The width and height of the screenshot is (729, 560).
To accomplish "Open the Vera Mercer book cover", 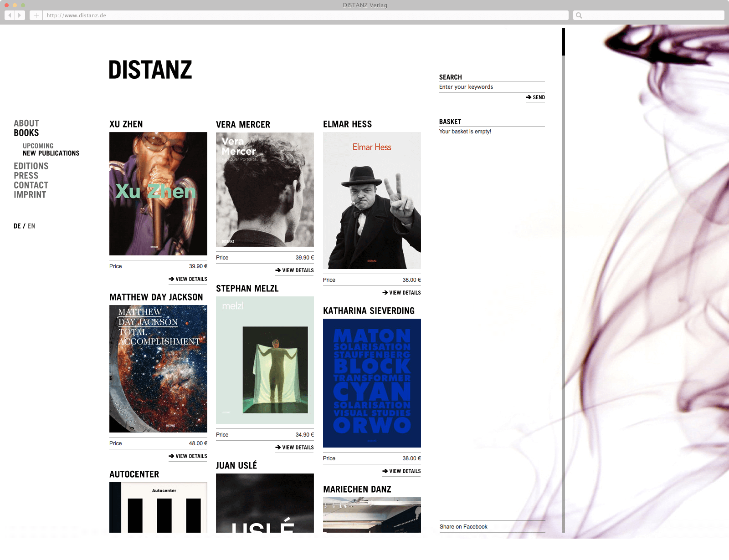I will click(265, 189).
